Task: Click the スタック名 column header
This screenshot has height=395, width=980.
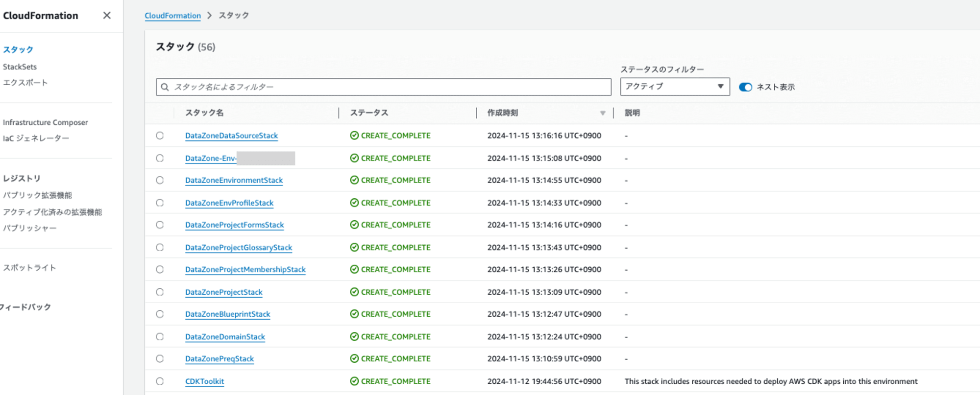Action: tap(204, 113)
